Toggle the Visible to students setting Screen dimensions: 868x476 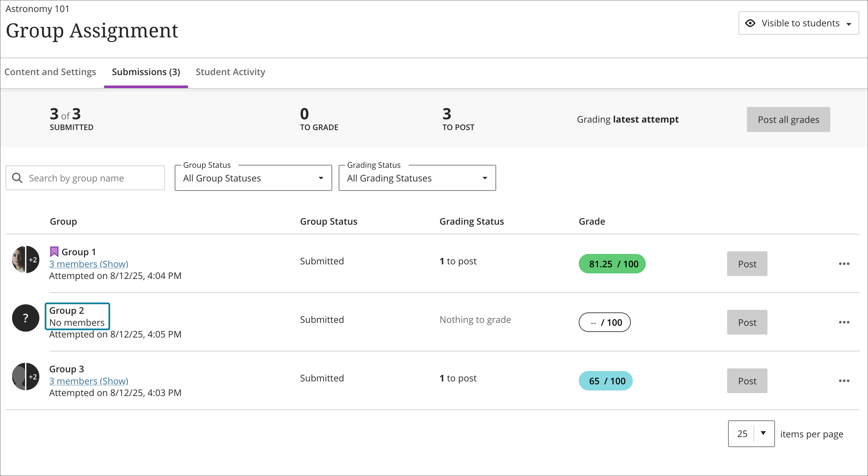799,23
